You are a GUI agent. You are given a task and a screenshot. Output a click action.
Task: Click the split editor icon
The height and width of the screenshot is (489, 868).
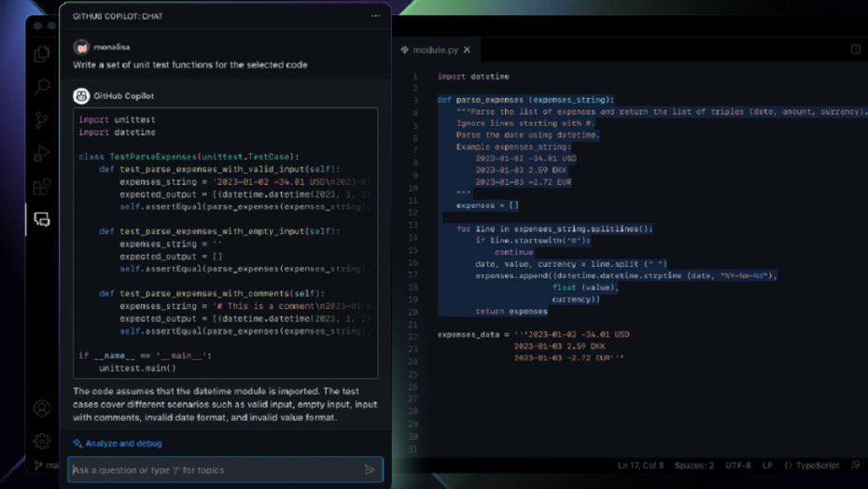855,49
